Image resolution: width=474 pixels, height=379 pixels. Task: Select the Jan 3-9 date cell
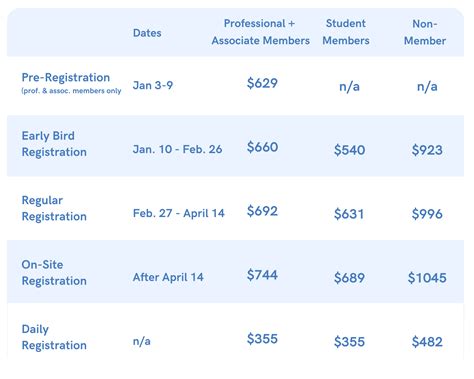(153, 85)
